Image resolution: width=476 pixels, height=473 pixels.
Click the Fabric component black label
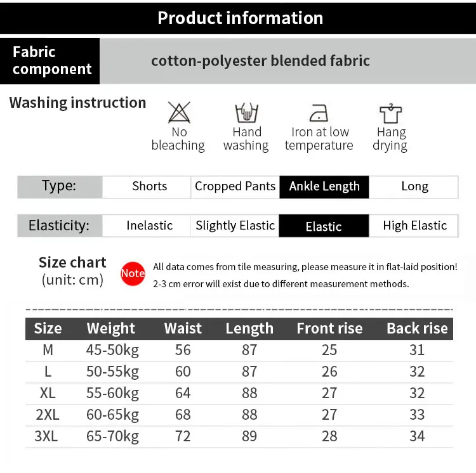point(50,61)
